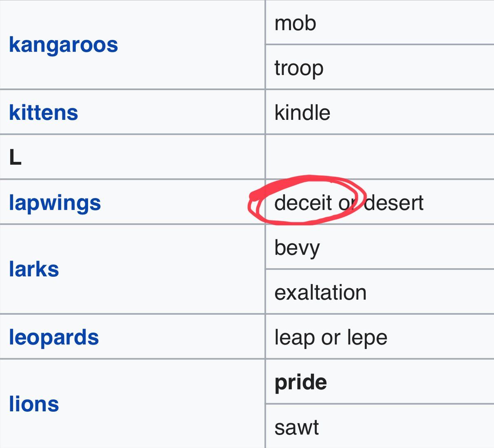Select the 'sawt' cell for lions
The width and height of the screenshot is (494, 448).
pos(296,427)
